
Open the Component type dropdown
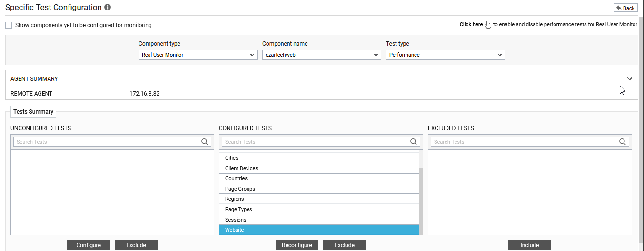[x=198, y=55]
